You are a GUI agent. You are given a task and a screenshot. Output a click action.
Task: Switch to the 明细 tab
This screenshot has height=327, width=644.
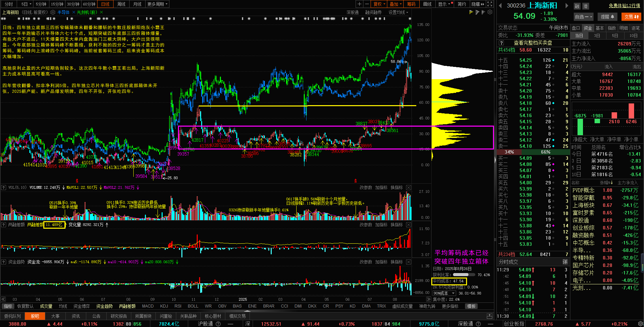624,28
